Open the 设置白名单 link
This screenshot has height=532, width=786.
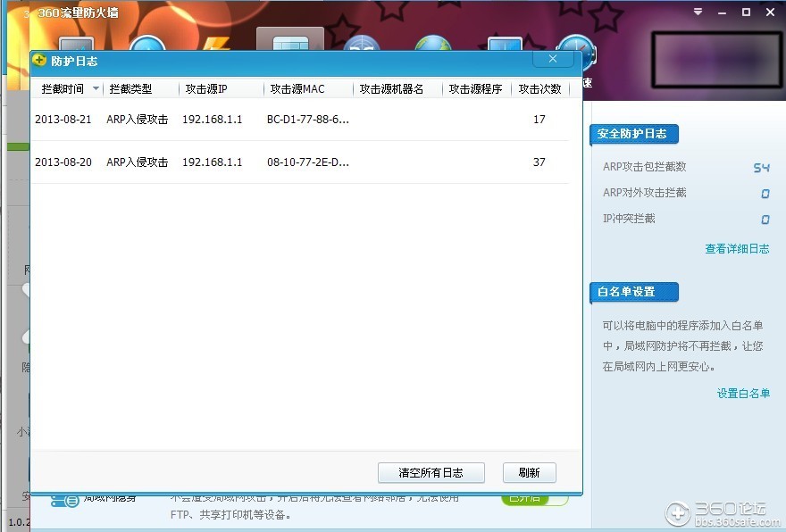[x=743, y=394]
